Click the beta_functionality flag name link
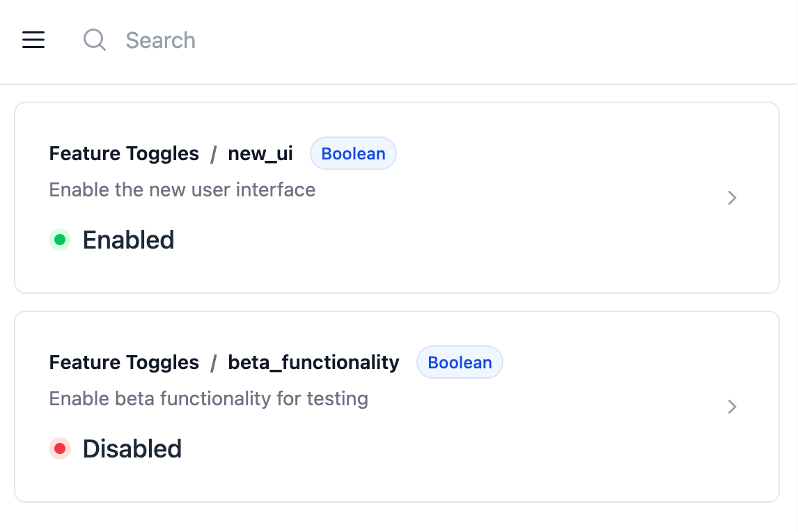Image resolution: width=798 pixels, height=532 pixels. tap(313, 362)
